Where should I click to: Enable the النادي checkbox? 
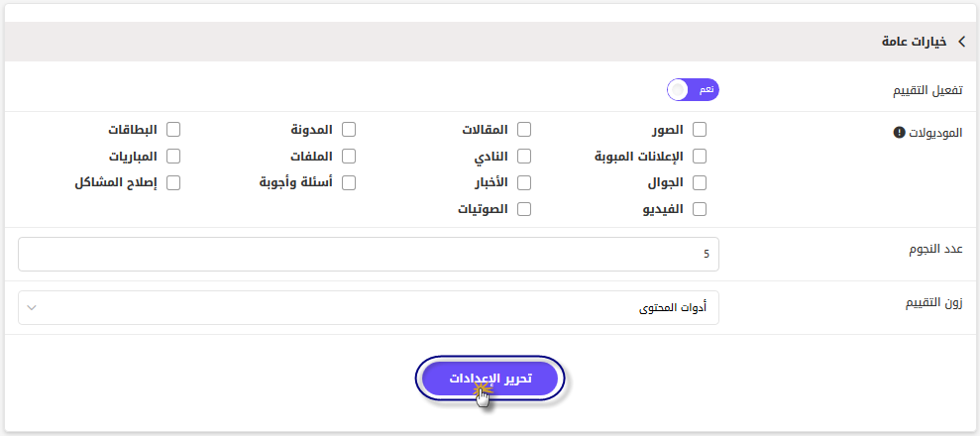coord(524,156)
